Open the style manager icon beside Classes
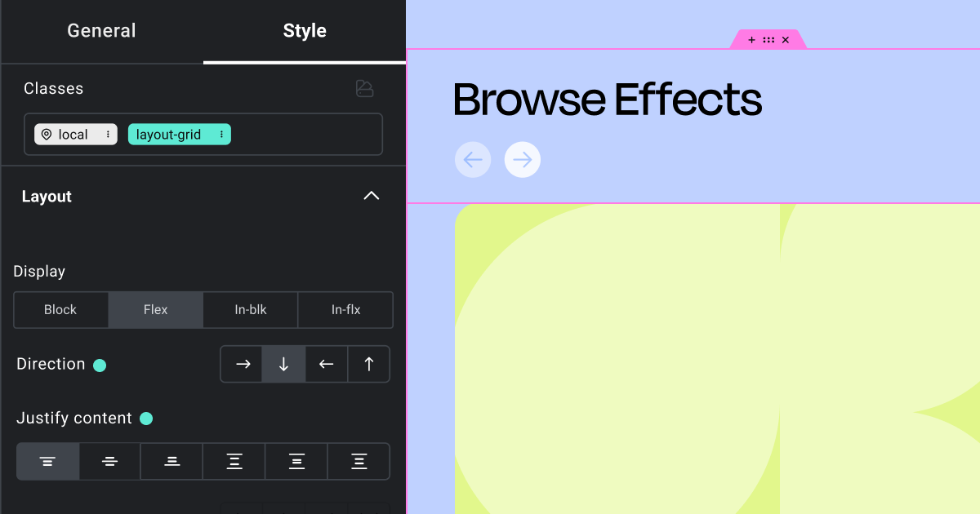 (x=364, y=89)
